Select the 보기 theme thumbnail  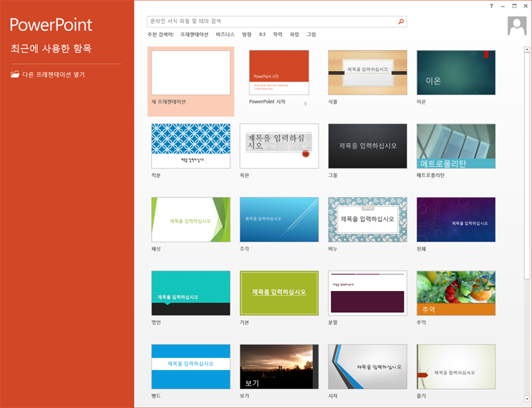279,366
